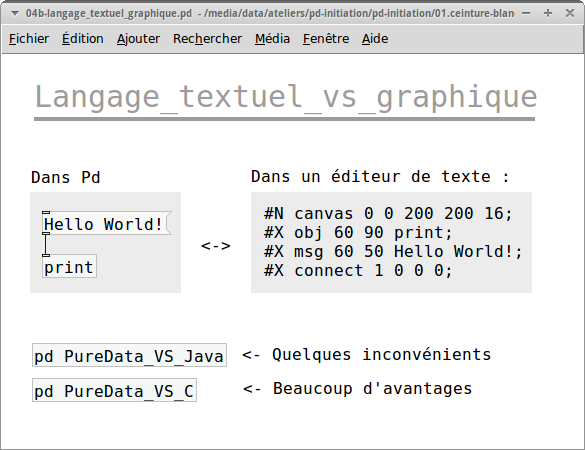Open the Édition menu
The image size is (585, 450).
(82, 39)
